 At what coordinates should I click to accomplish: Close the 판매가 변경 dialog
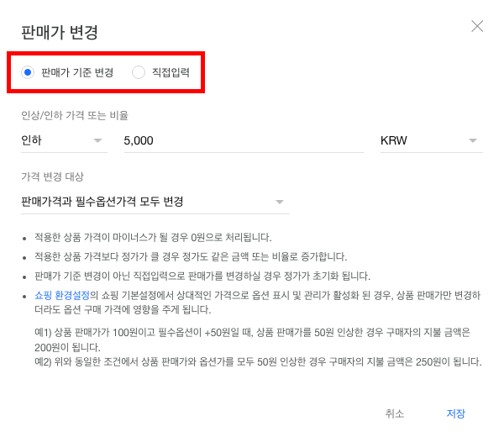point(477,26)
